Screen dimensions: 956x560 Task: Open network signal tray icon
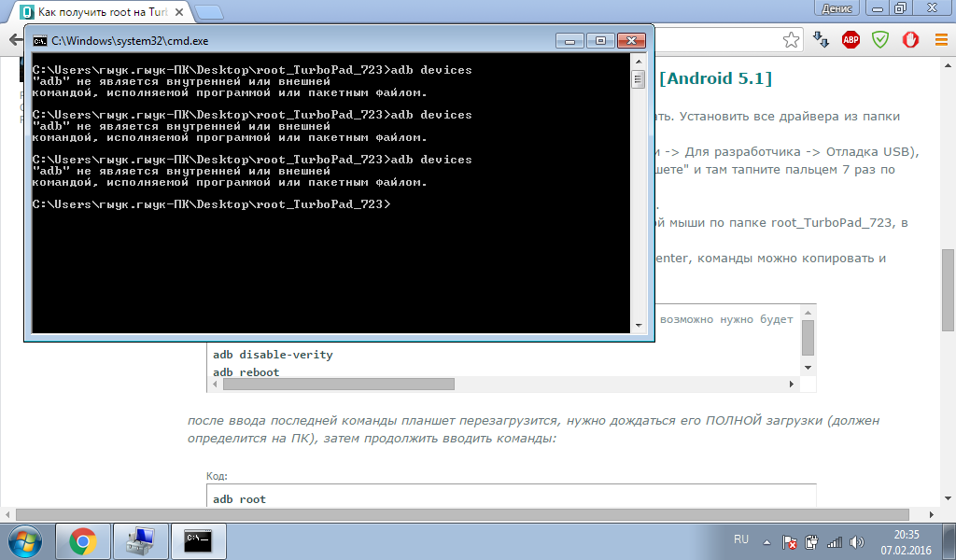click(x=834, y=541)
